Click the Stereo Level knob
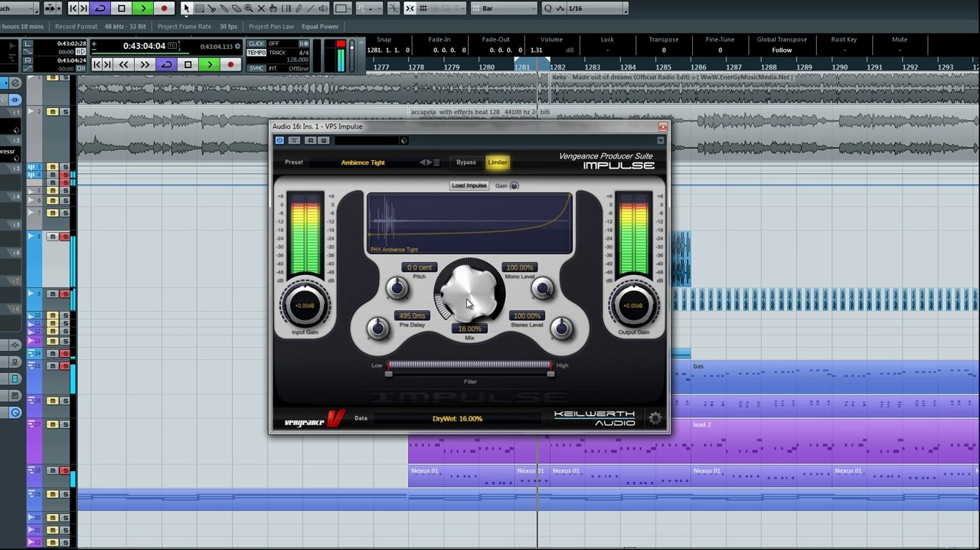Image resolution: width=980 pixels, height=550 pixels. coord(562,329)
